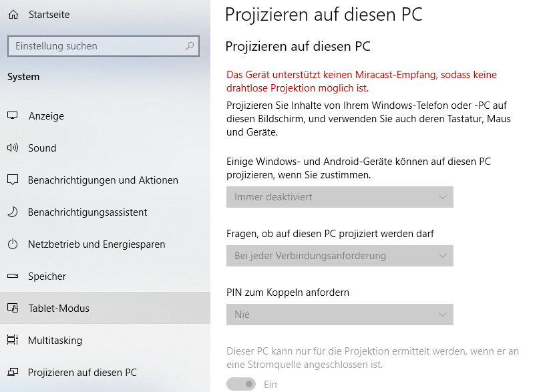Click the Speicher drive icon
This screenshot has width=553, height=392.
pos(12,276)
